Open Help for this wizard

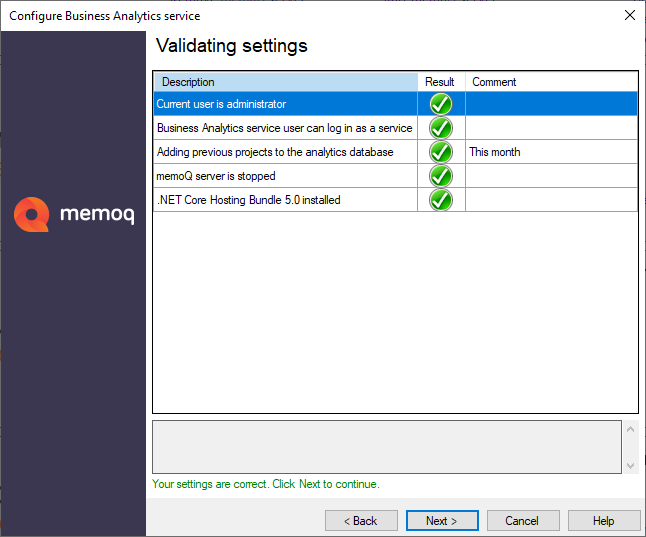[603, 521]
